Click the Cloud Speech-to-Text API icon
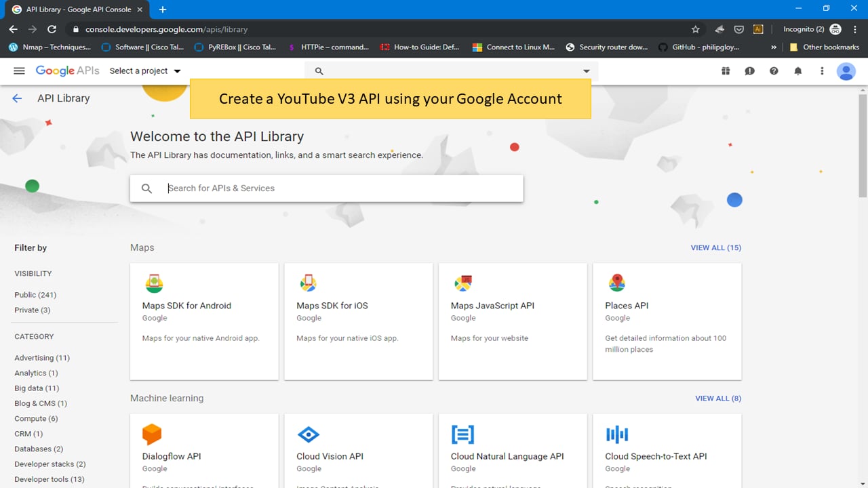 click(x=617, y=434)
